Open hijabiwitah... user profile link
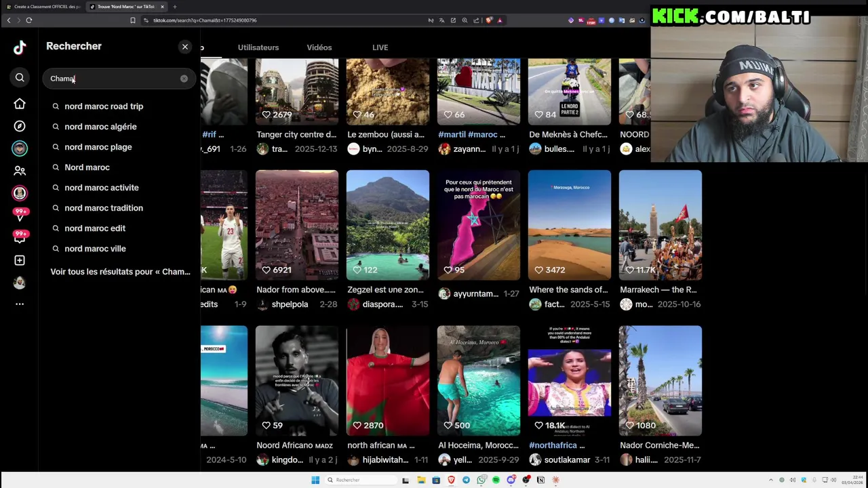Viewport: 868px width, 488px height. point(385,460)
